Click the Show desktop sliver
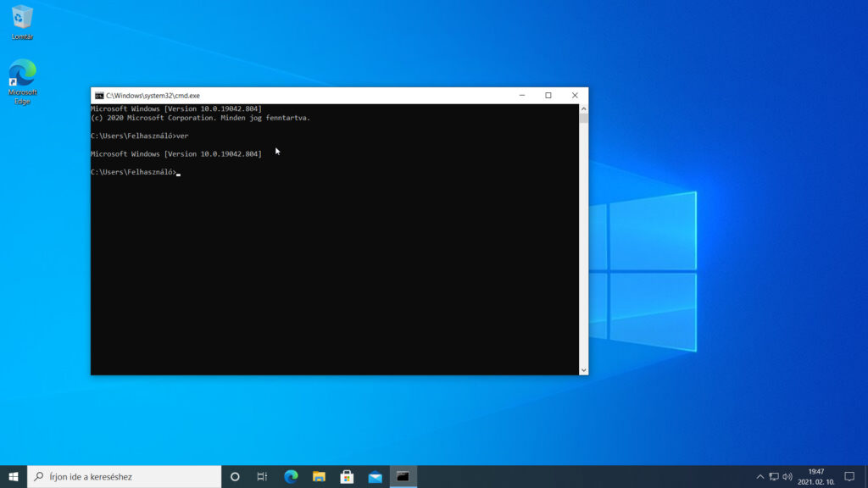 [865, 476]
